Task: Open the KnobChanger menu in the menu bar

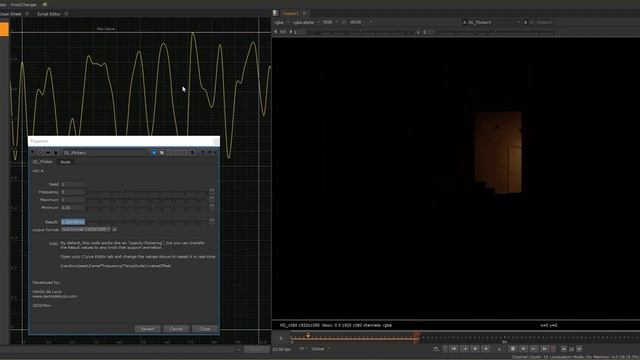Action: [24, 4]
